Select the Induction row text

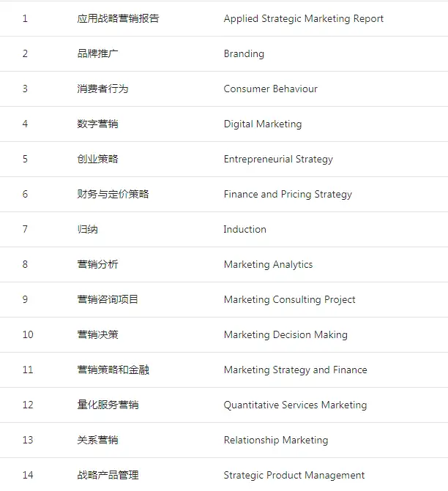244,229
